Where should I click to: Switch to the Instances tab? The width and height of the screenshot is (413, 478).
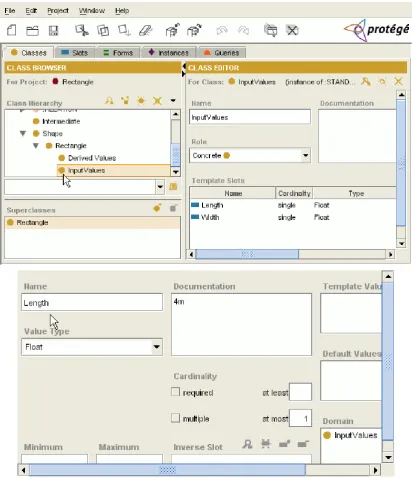click(169, 53)
